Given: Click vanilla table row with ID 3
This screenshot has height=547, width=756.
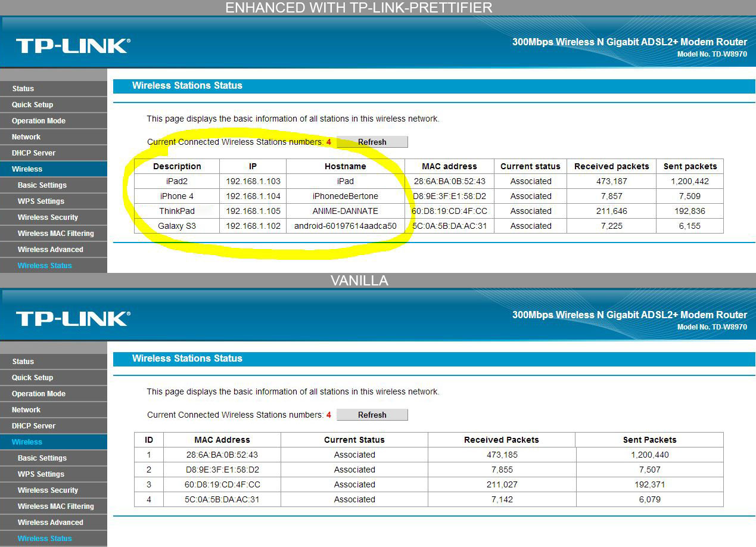Looking at the screenshot, I should click(x=429, y=484).
